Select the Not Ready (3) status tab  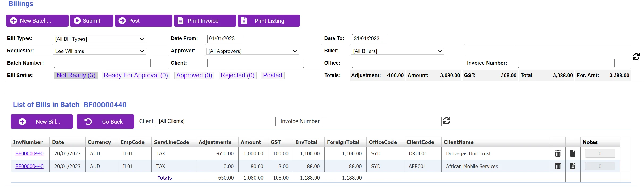pos(76,75)
